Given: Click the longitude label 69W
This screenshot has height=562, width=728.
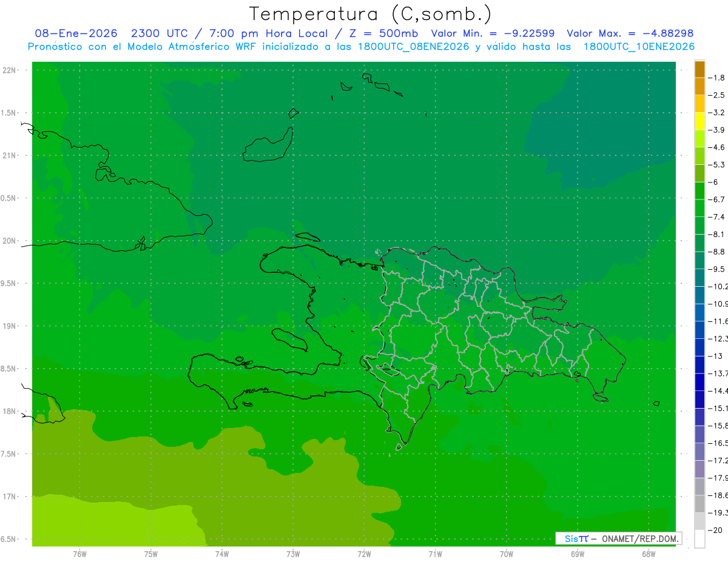Looking at the screenshot, I should pos(578,554).
